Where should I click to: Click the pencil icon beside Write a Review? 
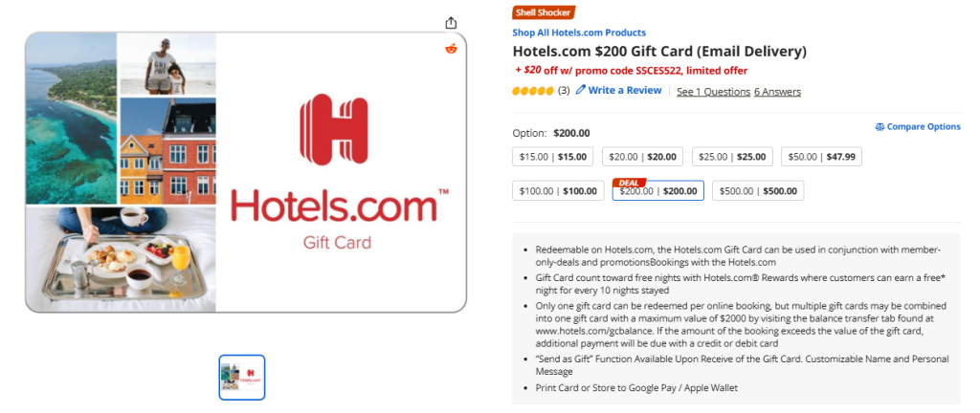point(581,90)
